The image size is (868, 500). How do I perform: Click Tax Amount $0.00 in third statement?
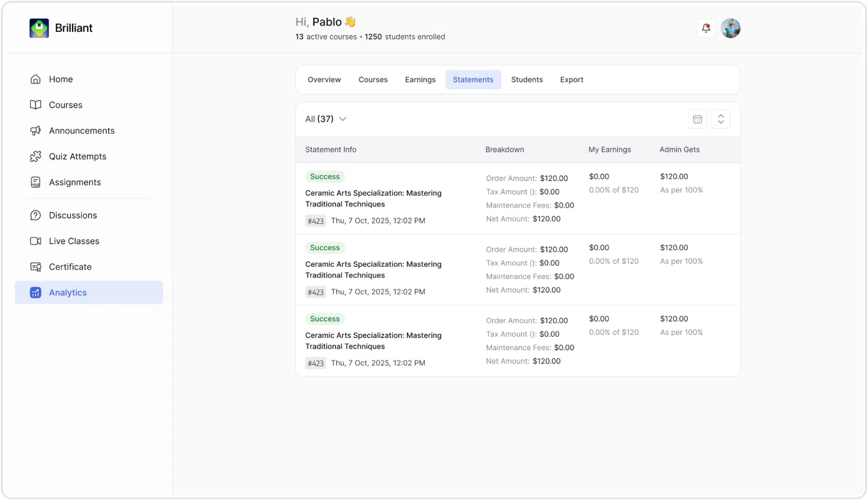coord(522,334)
